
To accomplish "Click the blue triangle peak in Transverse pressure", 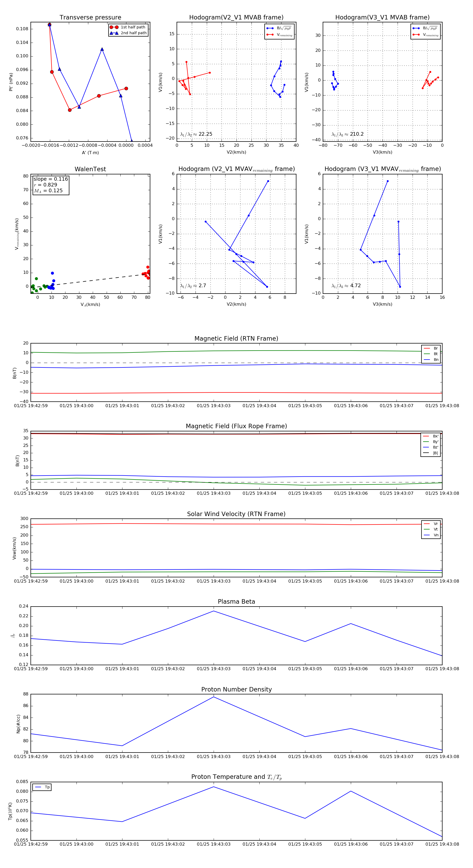I will point(102,49).
